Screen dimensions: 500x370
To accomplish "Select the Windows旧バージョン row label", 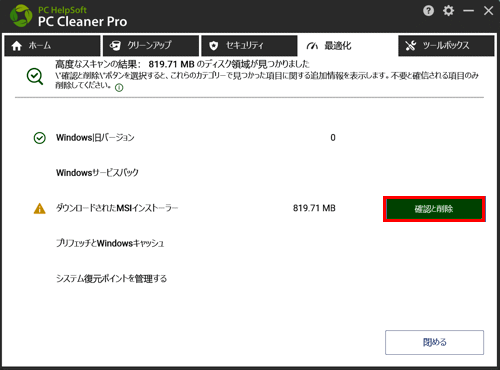I will coord(95,137).
